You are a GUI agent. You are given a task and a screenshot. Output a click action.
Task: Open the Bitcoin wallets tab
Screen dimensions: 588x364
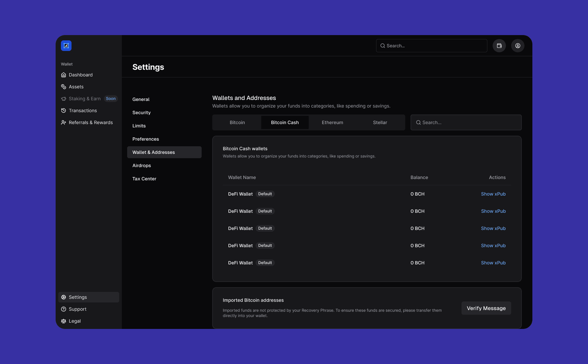click(237, 122)
